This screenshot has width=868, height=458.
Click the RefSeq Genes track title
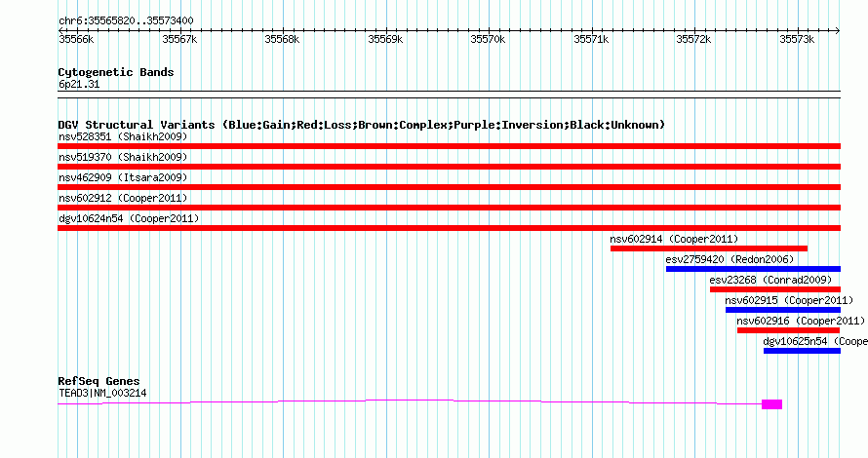pyautogui.click(x=99, y=381)
